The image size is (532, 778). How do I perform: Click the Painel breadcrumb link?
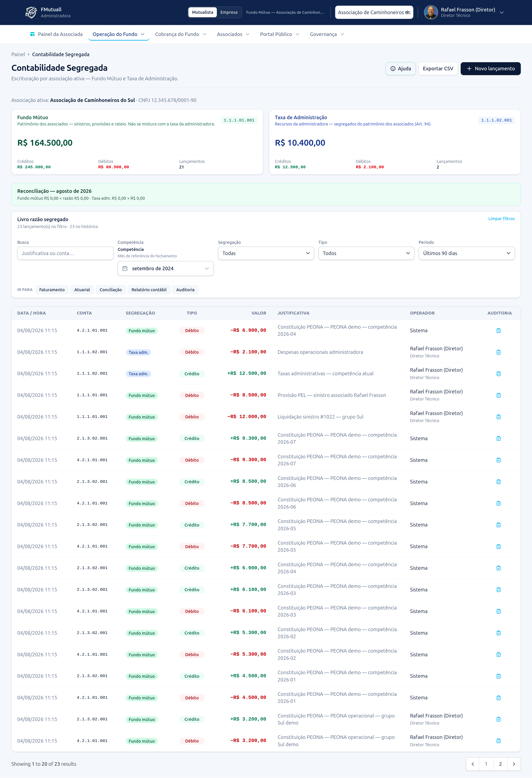coord(18,54)
